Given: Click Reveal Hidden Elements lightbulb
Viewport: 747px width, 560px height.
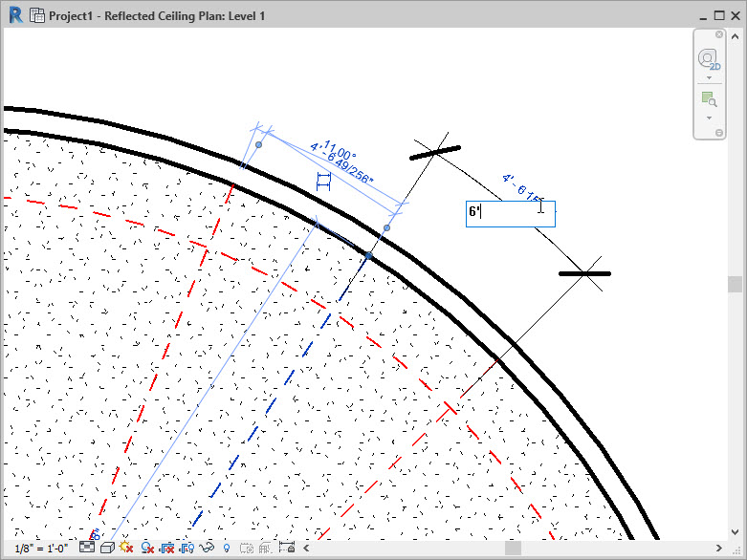Looking at the screenshot, I should pos(227,548).
